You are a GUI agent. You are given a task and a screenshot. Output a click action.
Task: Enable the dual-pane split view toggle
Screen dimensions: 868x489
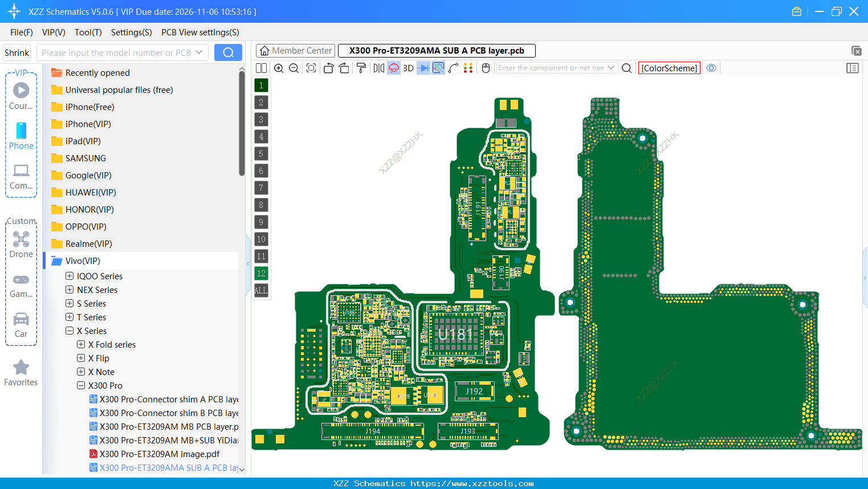tap(261, 68)
